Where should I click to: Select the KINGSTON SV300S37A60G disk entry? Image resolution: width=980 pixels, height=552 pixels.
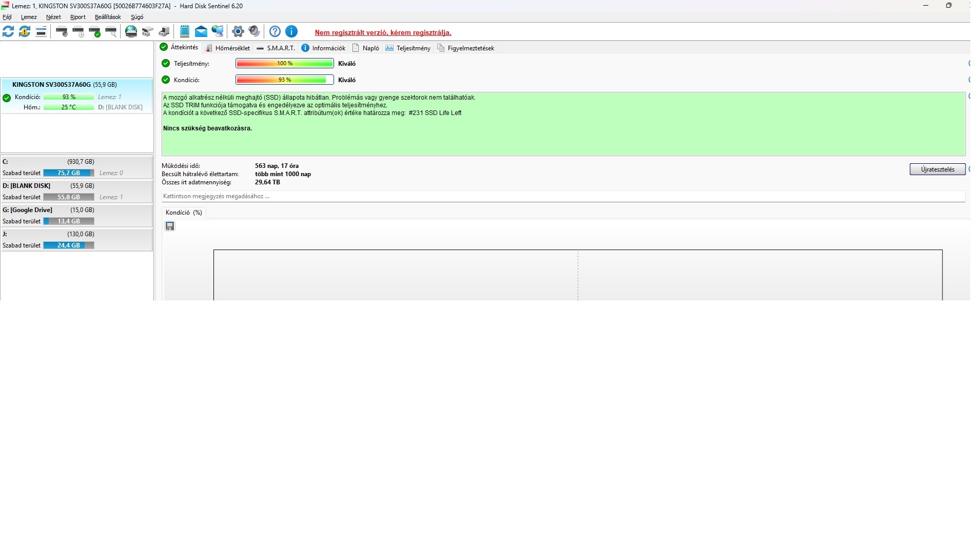click(77, 96)
